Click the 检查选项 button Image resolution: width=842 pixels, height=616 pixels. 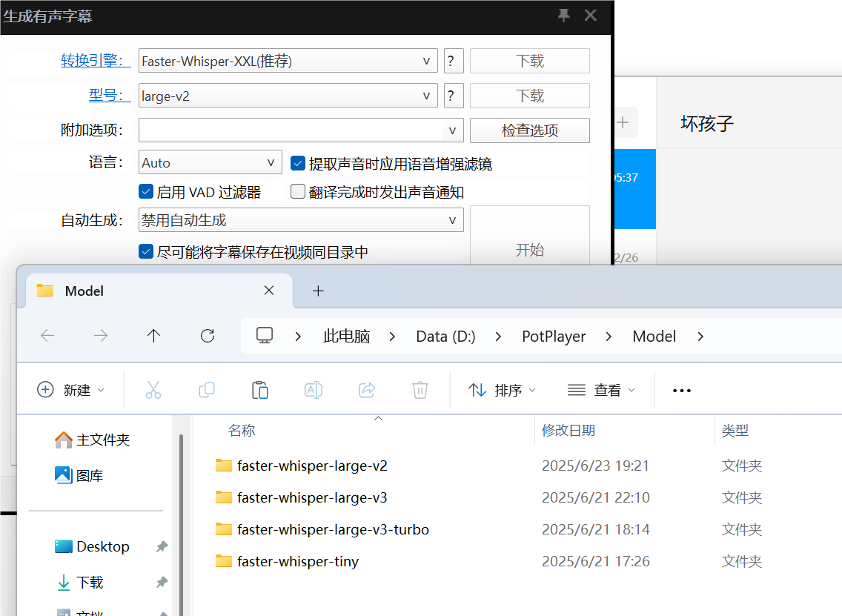[529, 130]
